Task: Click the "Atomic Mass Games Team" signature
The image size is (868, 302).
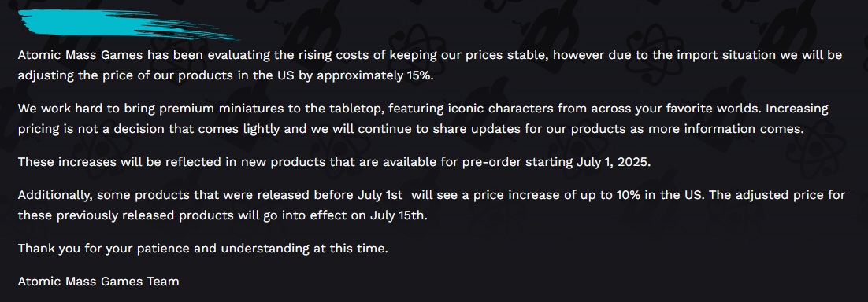Action: point(98,281)
